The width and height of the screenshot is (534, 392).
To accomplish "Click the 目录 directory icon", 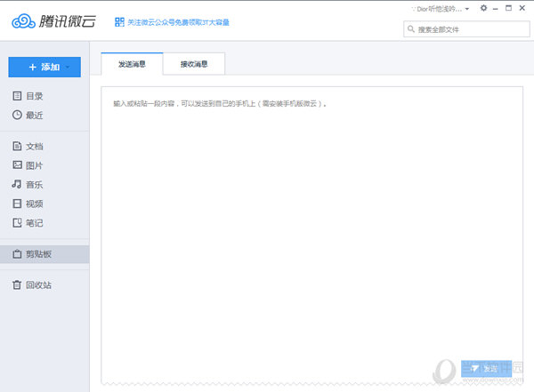I will point(17,96).
